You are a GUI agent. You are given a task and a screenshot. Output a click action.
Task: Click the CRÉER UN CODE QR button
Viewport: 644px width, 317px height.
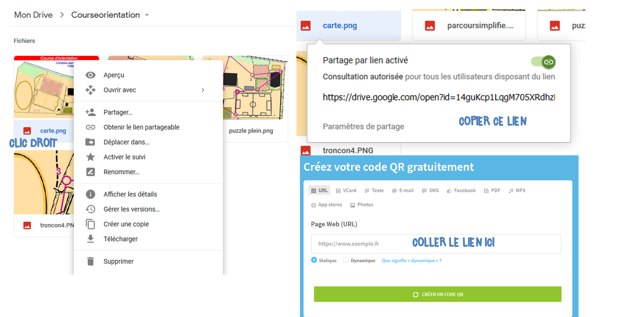437,294
